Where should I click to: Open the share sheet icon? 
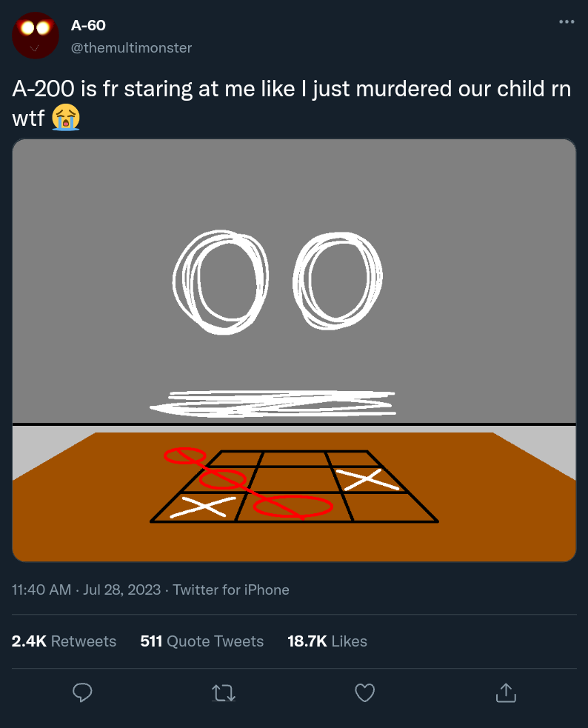[x=506, y=692]
